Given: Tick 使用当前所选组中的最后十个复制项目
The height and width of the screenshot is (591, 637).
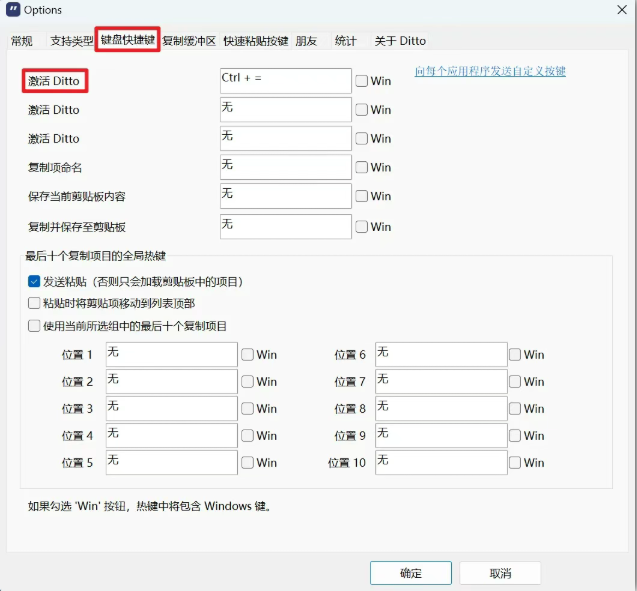Looking at the screenshot, I should pos(34,326).
